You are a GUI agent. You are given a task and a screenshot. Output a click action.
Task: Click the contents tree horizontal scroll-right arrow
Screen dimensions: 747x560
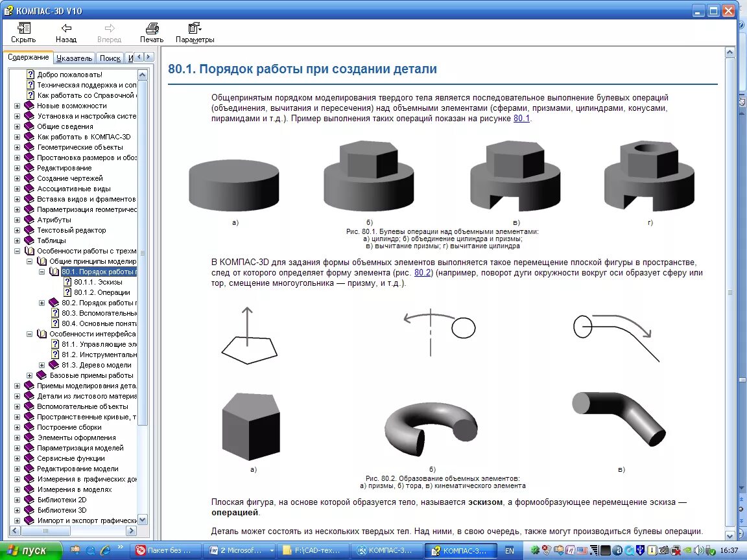(132, 530)
